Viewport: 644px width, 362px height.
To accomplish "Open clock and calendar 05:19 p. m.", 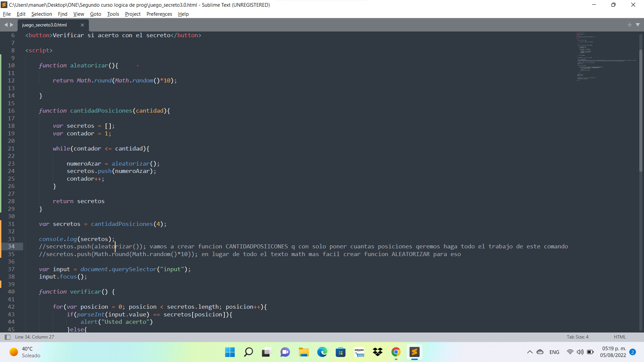I will (x=613, y=352).
